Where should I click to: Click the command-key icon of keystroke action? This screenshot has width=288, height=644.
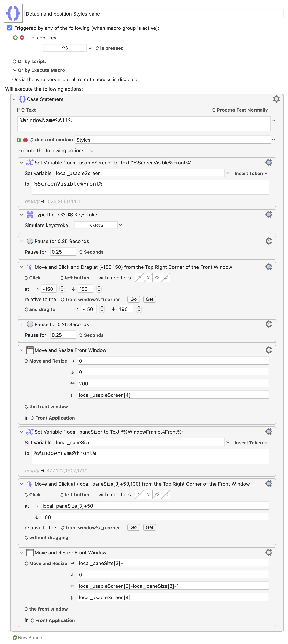click(30, 215)
